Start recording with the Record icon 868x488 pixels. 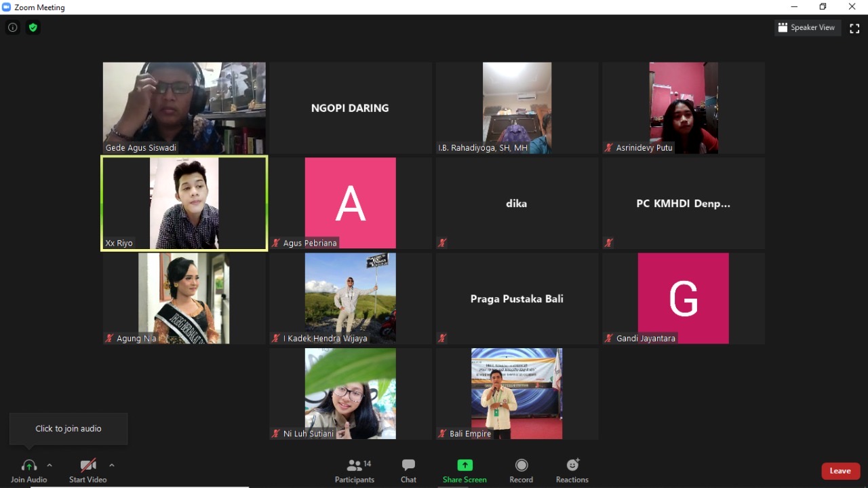(x=521, y=465)
